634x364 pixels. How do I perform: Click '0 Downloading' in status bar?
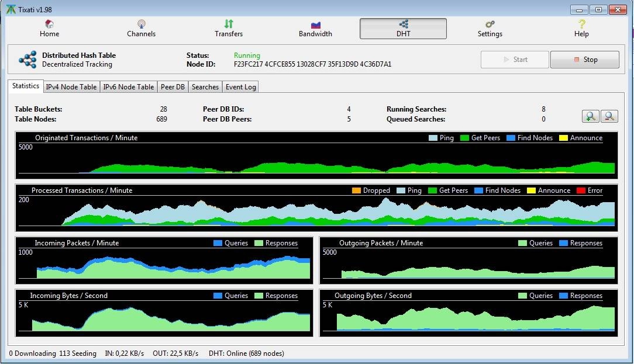(32, 353)
